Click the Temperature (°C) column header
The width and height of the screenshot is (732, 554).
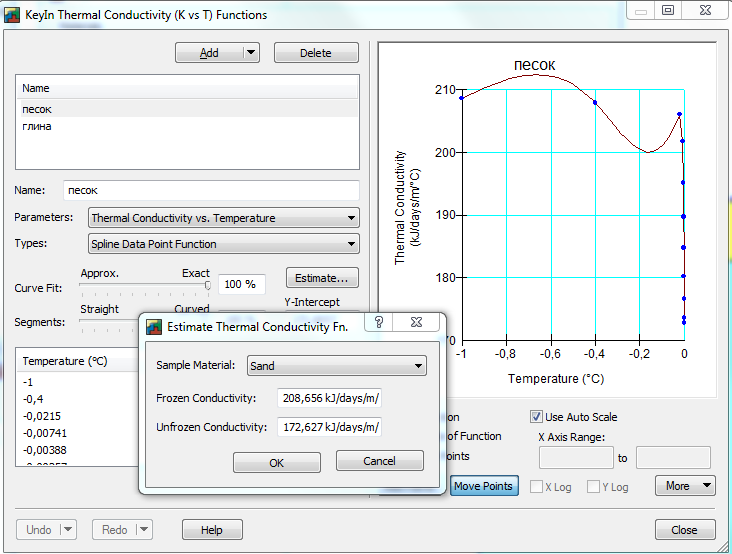(78, 361)
